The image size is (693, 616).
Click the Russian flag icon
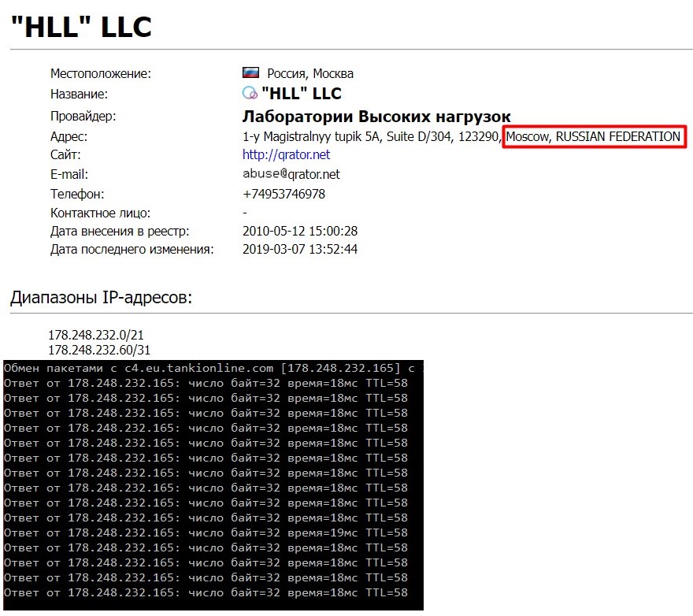point(250,72)
